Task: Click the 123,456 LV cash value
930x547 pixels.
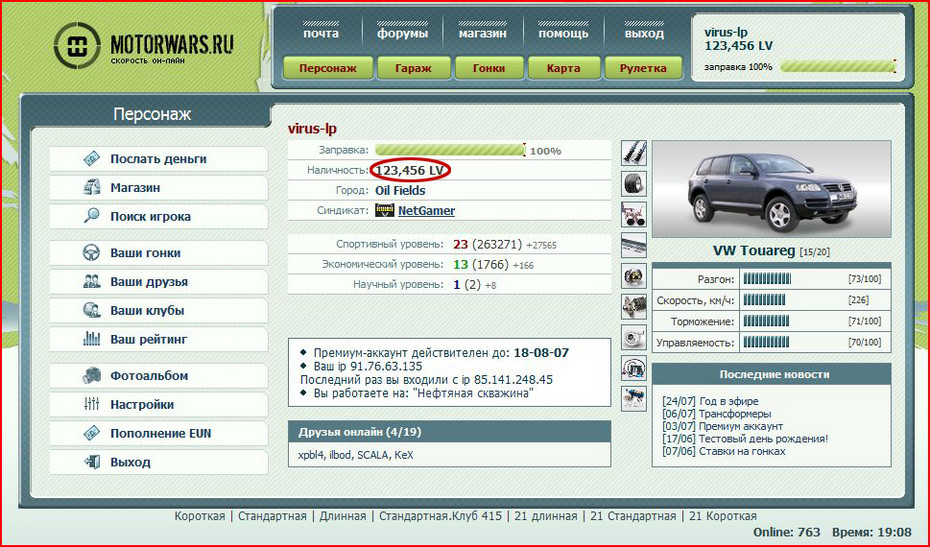Action: [x=410, y=170]
